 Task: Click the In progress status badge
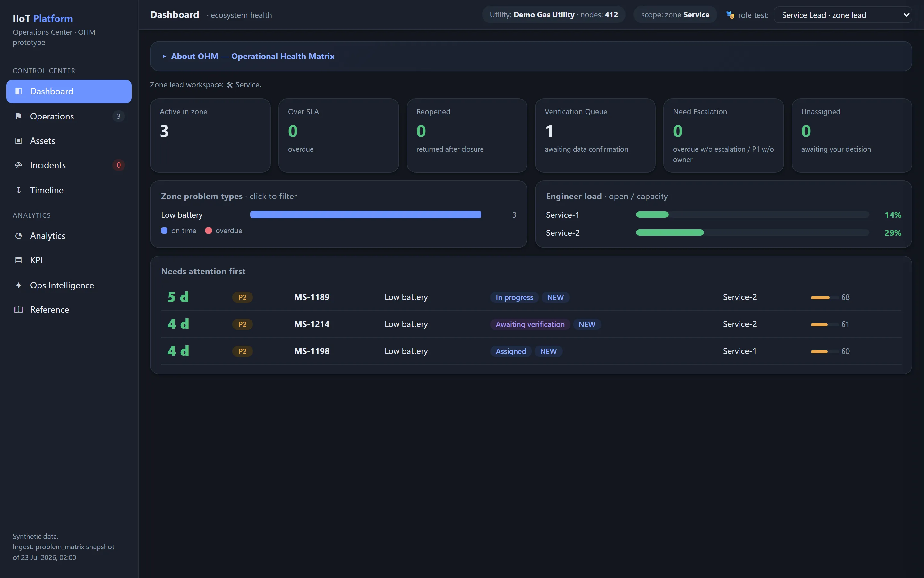514,297
